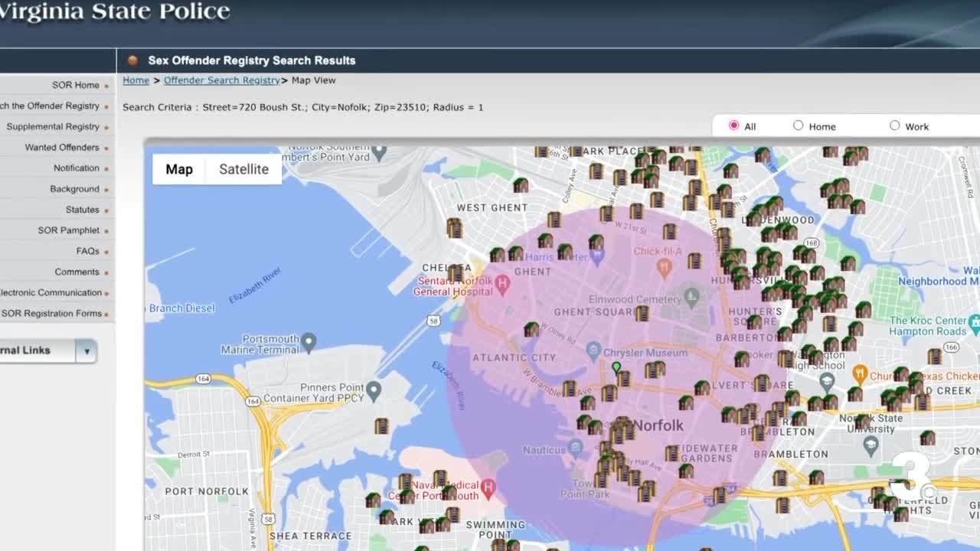Open SOR Pamphlet sidebar link
Viewport: 980px width, 551px height.
(x=69, y=230)
